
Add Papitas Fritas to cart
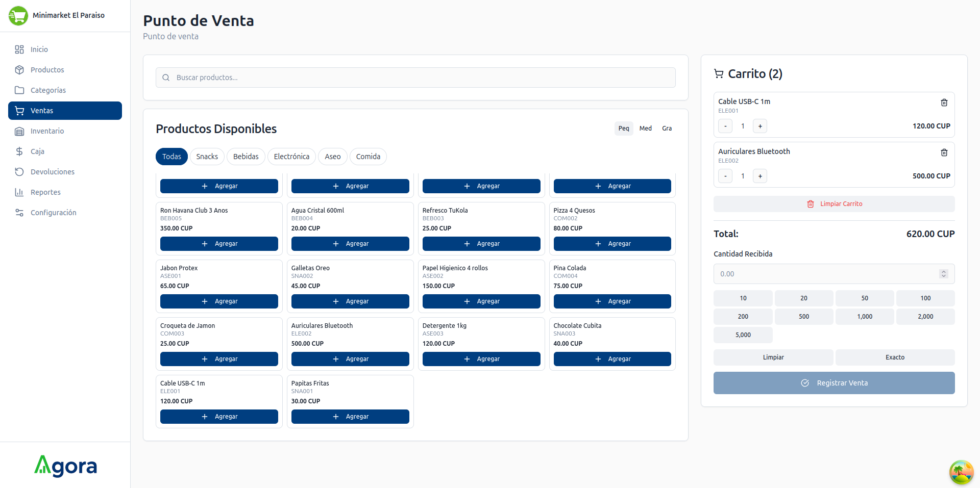(350, 417)
